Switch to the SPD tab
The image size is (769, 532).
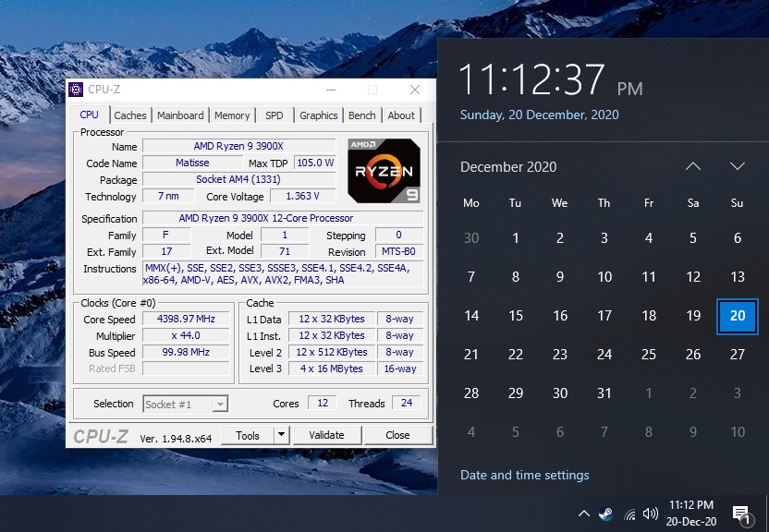coord(275,115)
